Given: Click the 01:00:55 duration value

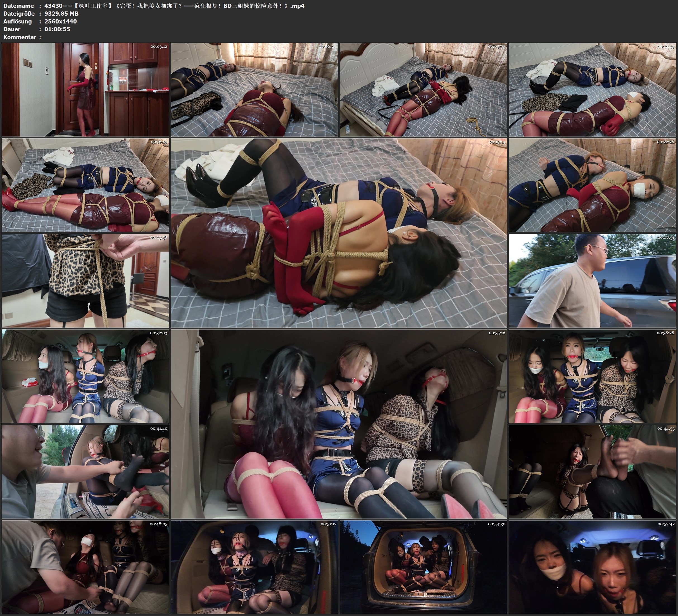Looking at the screenshot, I should [x=57, y=29].
